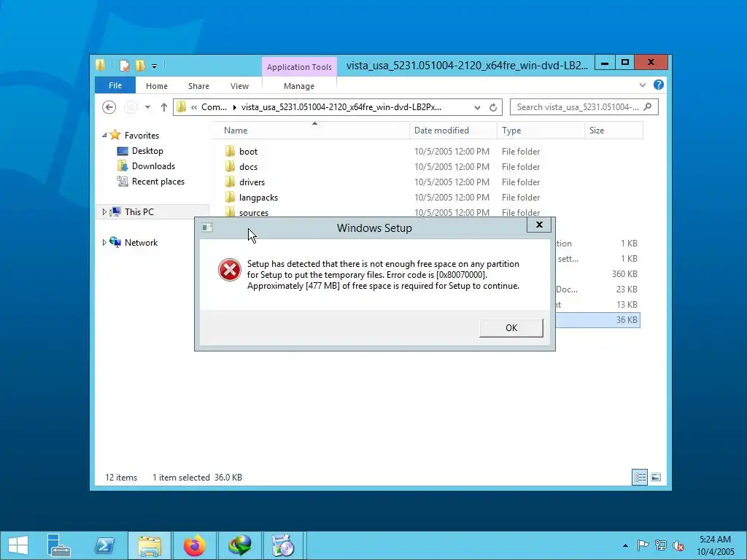The width and height of the screenshot is (747, 560).
Task: Open Internet Download Manager taskbar icon
Action: pos(239,545)
